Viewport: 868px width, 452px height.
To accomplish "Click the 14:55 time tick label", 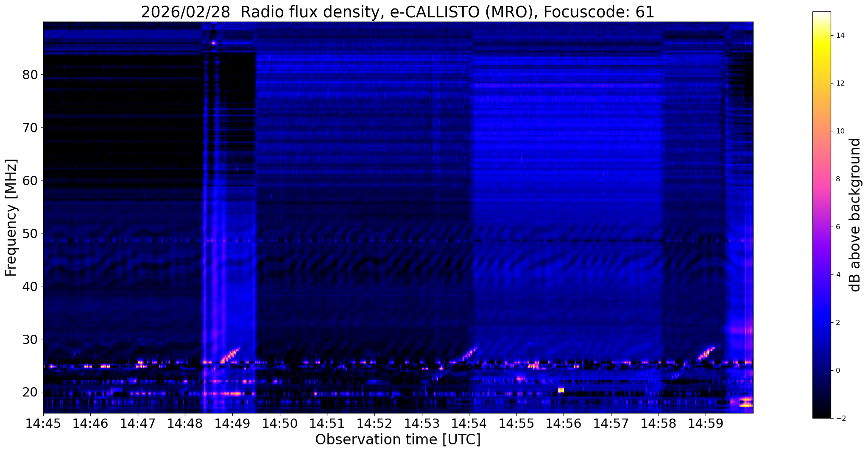I will [x=516, y=424].
